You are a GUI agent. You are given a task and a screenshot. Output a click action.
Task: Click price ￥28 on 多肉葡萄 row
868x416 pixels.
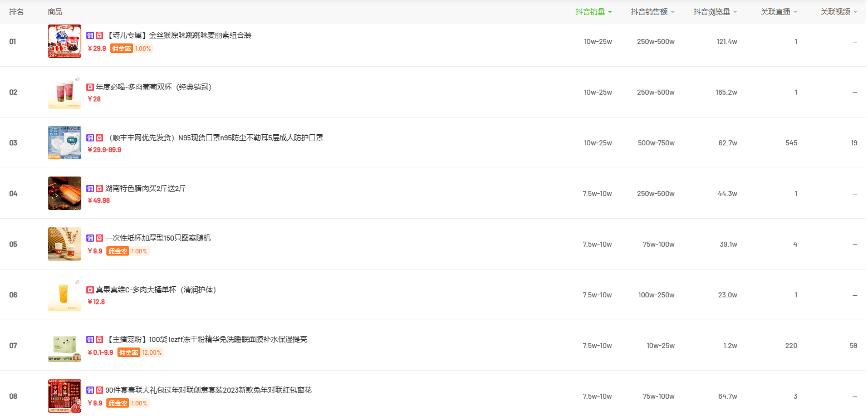coord(94,100)
